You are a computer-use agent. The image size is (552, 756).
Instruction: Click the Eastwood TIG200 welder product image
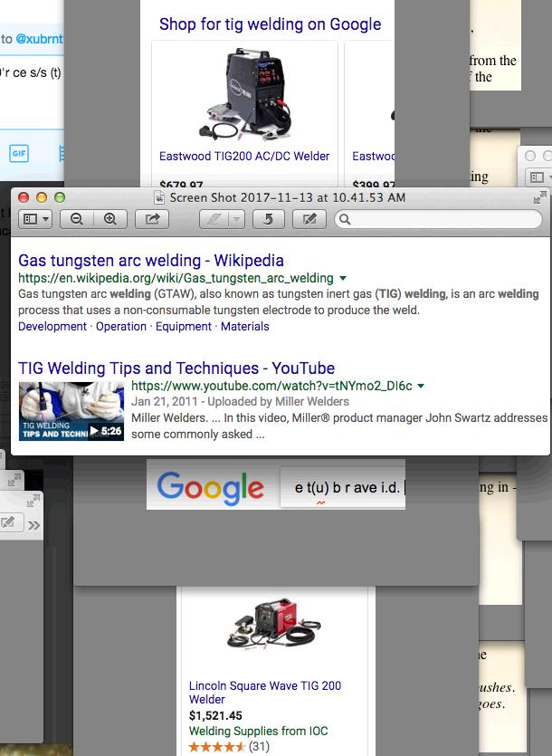tap(245, 93)
